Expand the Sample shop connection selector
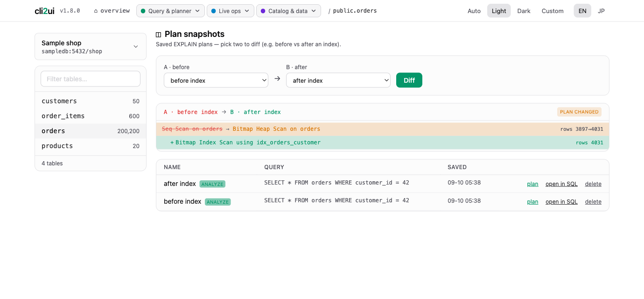Image resolution: width=644 pixels, height=299 pixels. 91,47
